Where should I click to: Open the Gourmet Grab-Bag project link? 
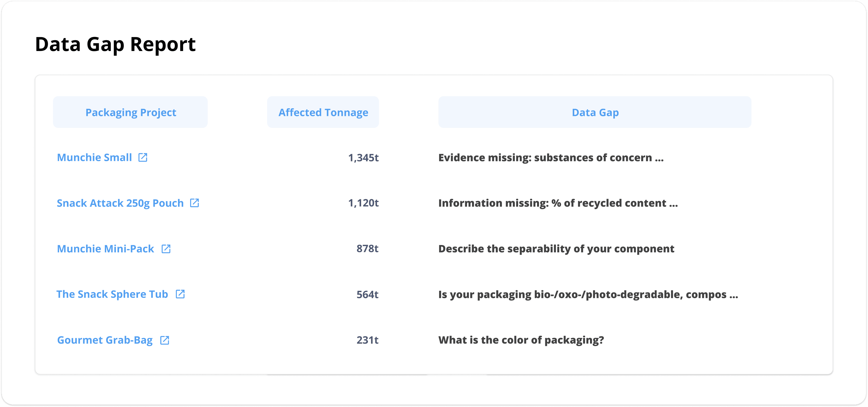[105, 340]
